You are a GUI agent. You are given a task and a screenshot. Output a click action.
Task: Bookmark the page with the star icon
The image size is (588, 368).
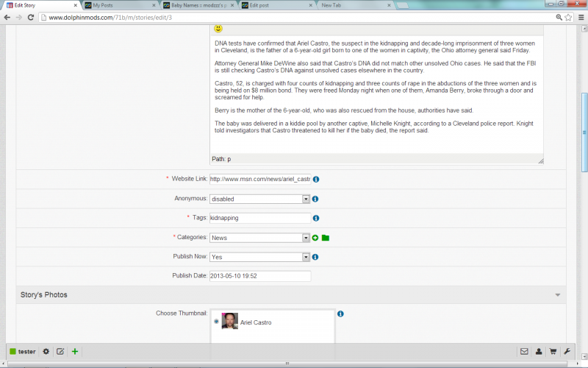pos(568,17)
